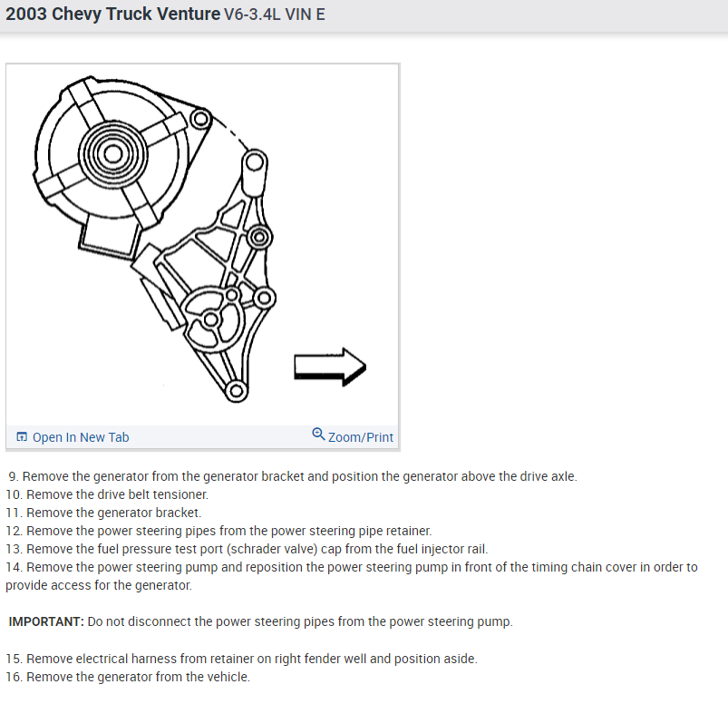Click the V6-3.4L VIN E engine text

275,15
